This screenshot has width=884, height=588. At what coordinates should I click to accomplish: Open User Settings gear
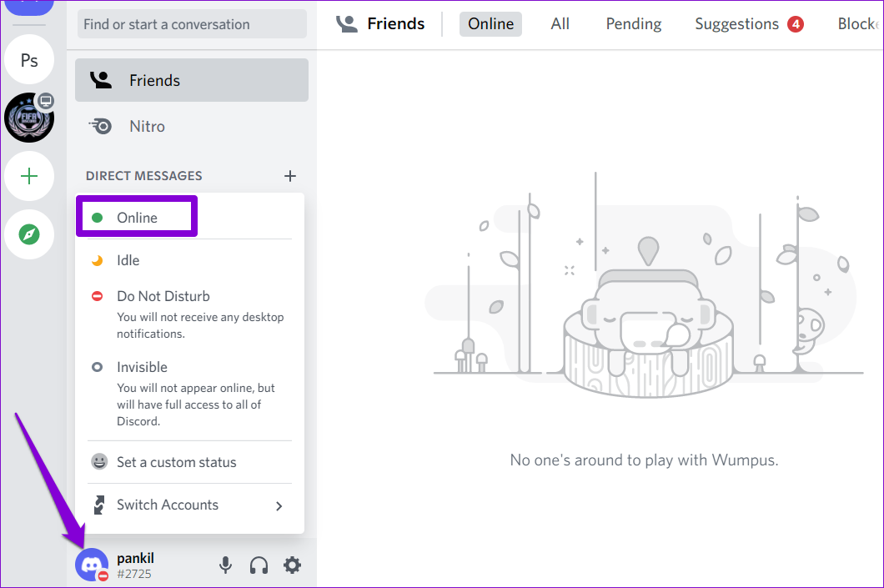point(292,565)
